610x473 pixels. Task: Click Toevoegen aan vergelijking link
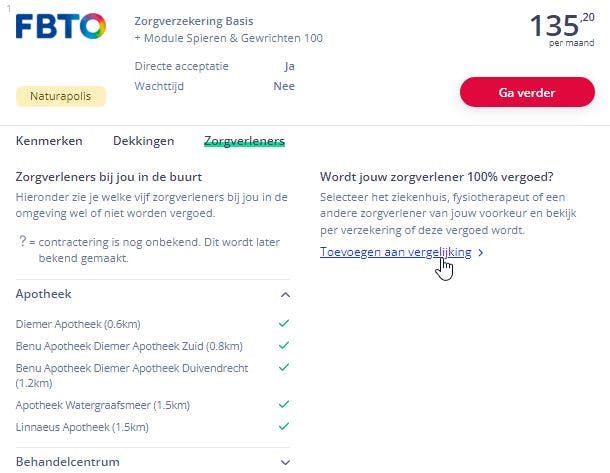(x=395, y=252)
